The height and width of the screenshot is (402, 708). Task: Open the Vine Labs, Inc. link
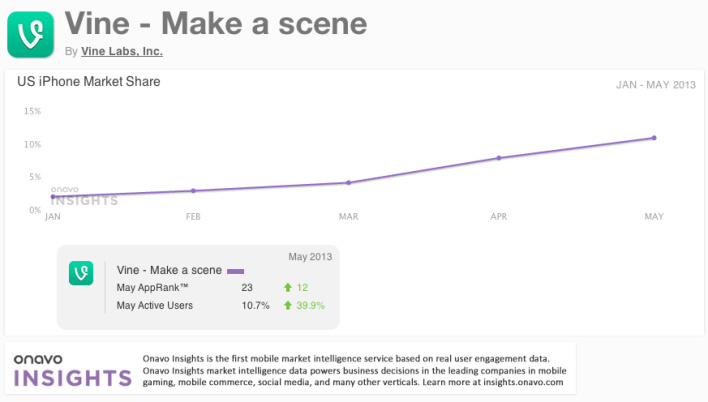(122, 51)
